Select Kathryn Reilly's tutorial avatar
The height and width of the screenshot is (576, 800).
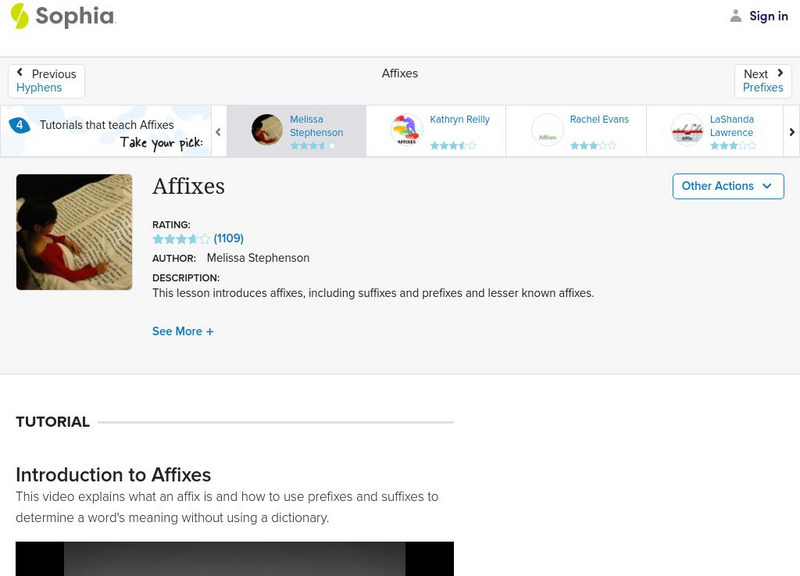point(406,130)
